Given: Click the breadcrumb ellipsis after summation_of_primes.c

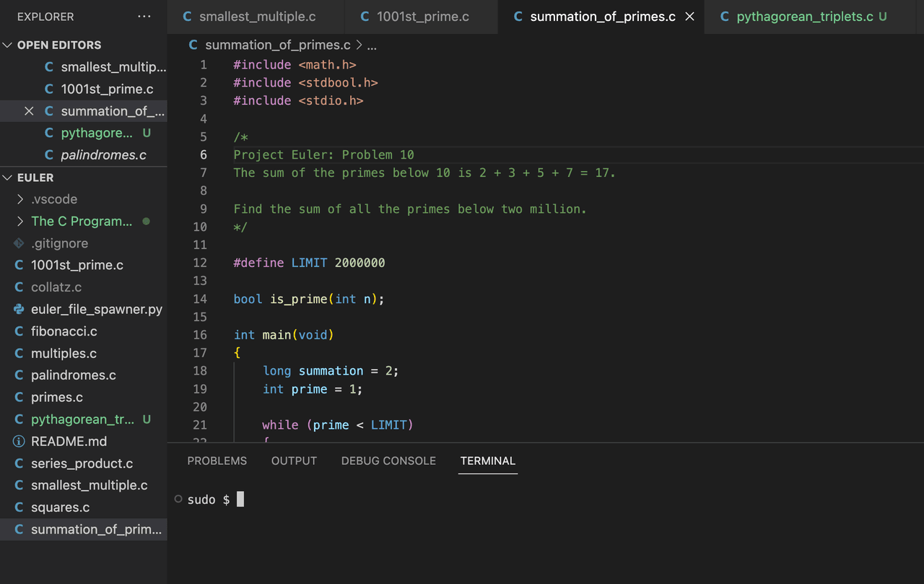Looking at the screenshot, I should (372, 45).
